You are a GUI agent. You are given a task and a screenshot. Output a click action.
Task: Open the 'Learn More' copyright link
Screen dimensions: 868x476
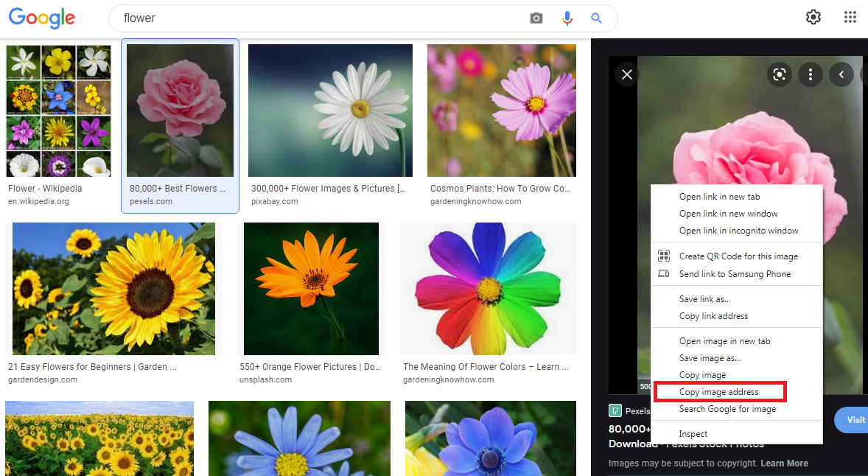click(x=784, y=463)
